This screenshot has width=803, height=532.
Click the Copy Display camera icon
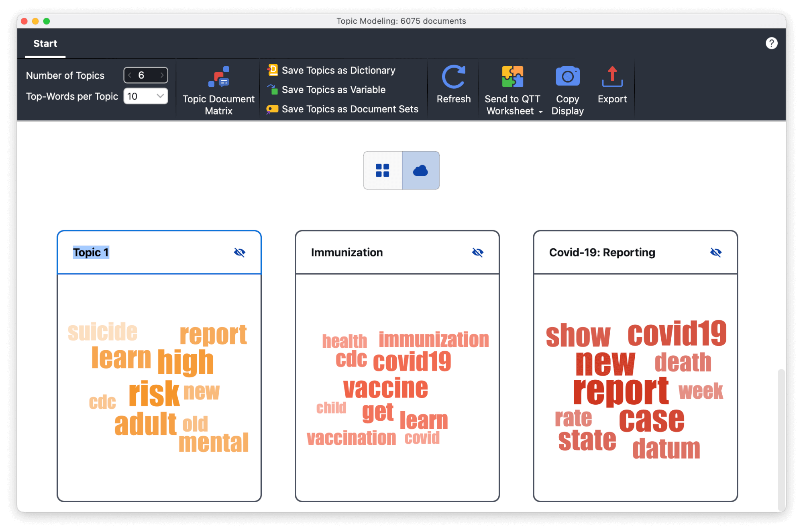pyautogui.click(x=567, y=77)
